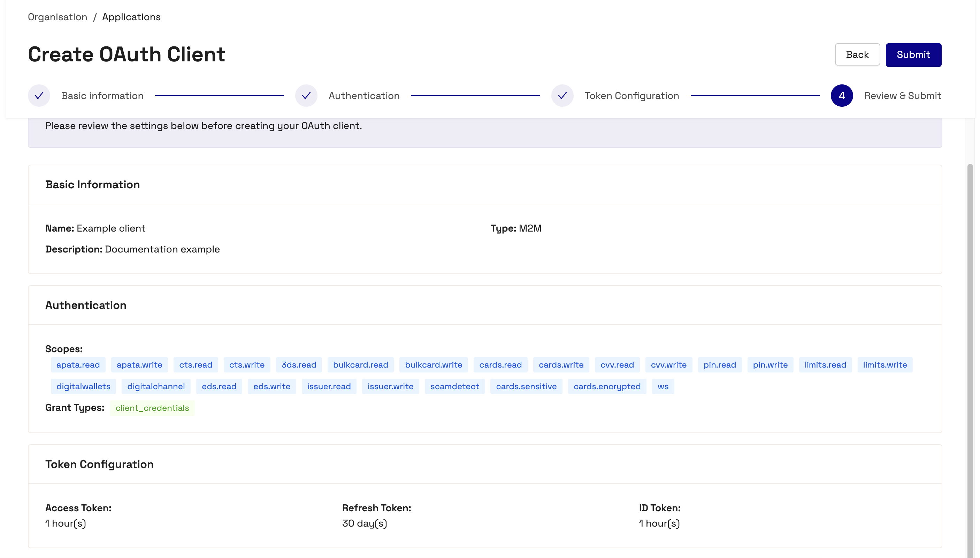Click the client_credentials grant type tag
Screen dimensions: 980x558
click(152, 407)
